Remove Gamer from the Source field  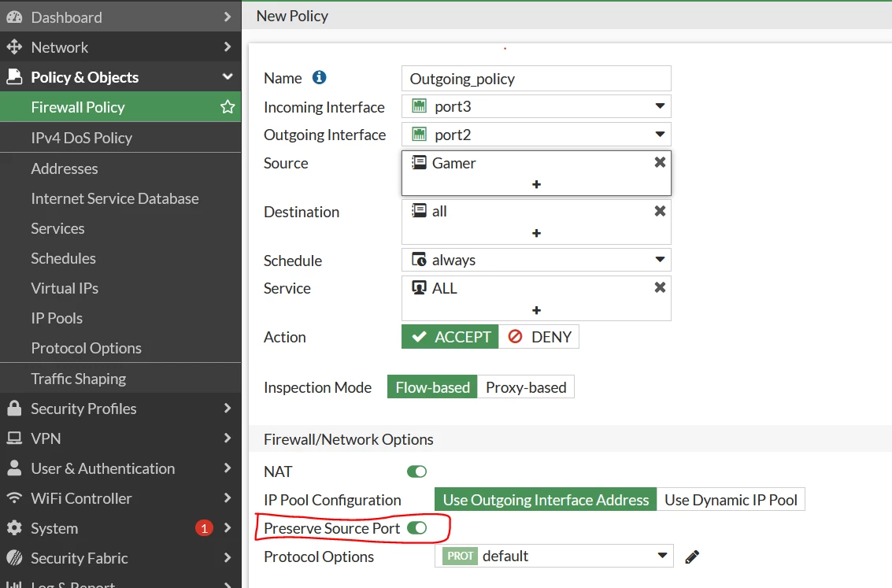660,163
